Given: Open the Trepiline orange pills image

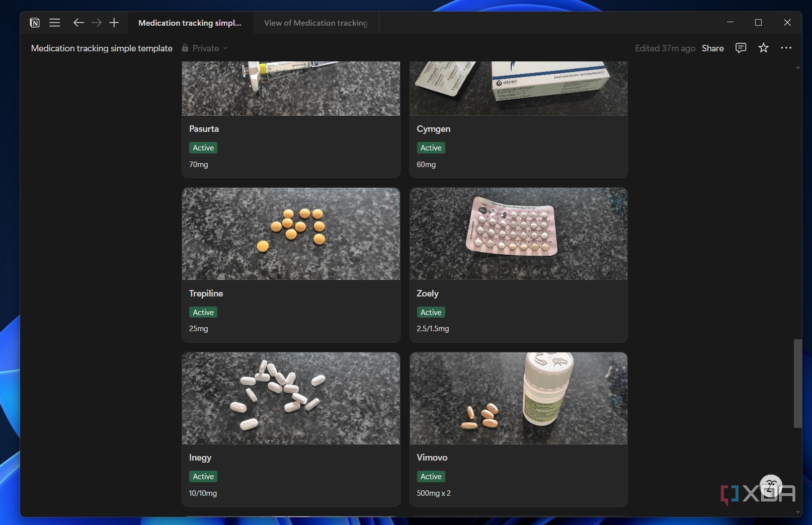Looking at the screenshot, I should [291, 234].
